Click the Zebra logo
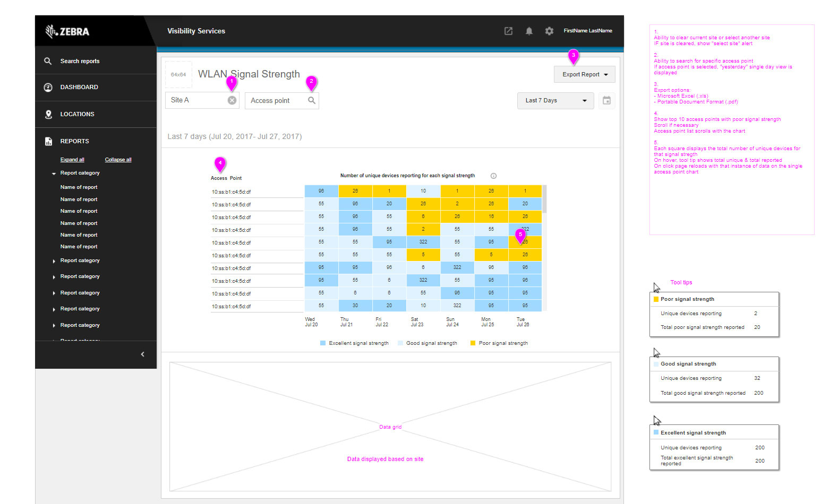This screenshot has height=504, width=821. (68, 31)
